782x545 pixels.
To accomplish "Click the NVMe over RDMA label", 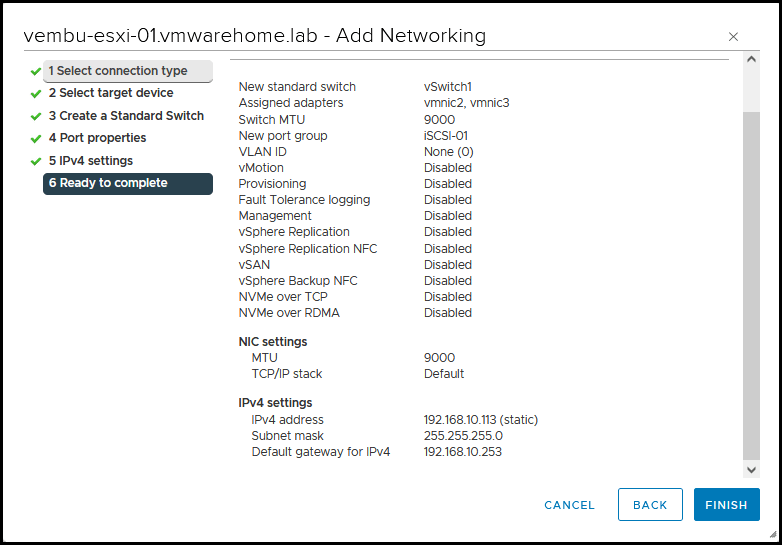I will coord(289,313).
